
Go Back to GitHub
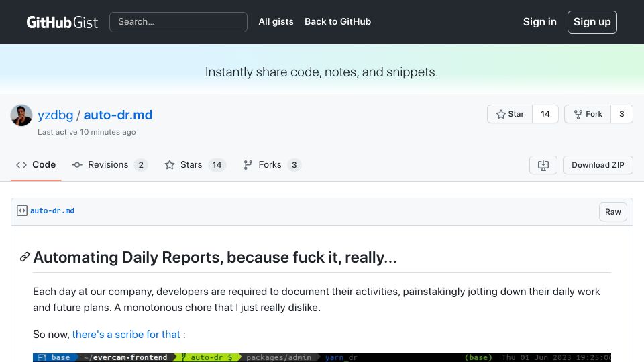pos(337,21)
